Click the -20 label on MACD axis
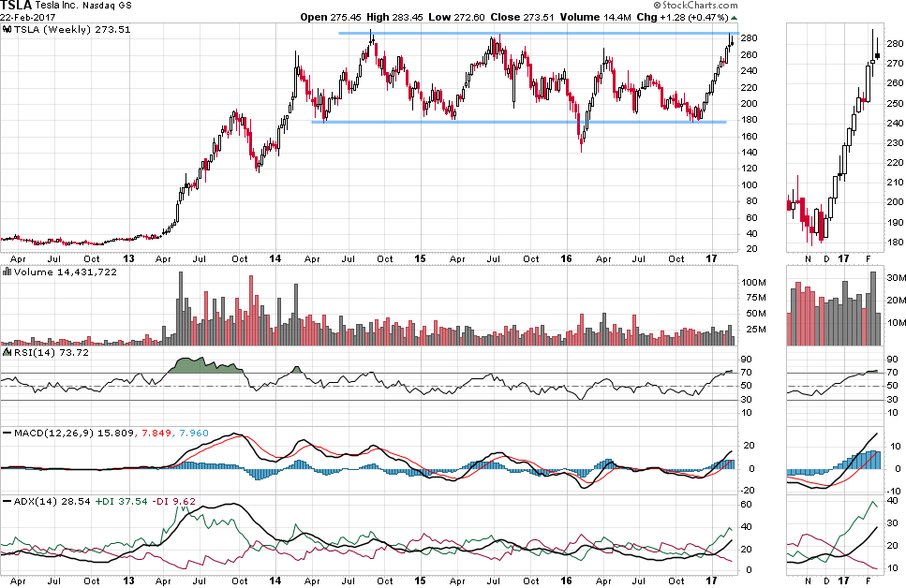 tap(748, 490)
